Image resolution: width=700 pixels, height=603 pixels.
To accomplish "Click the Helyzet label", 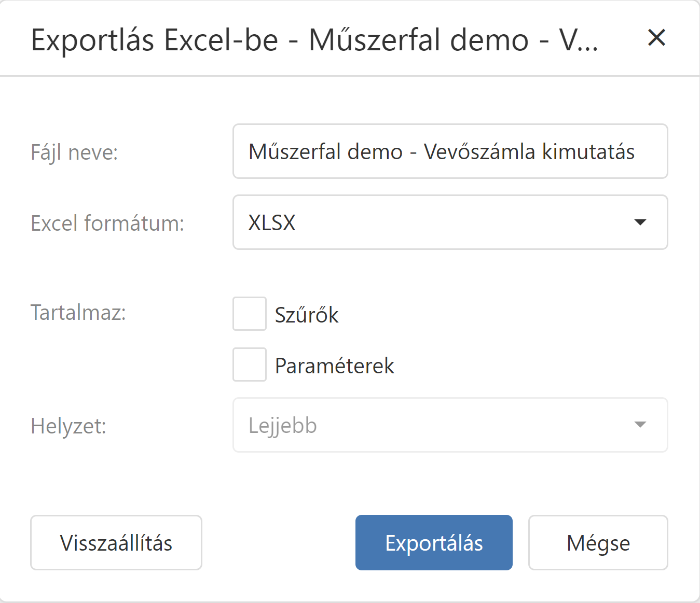I will point(68,426).
